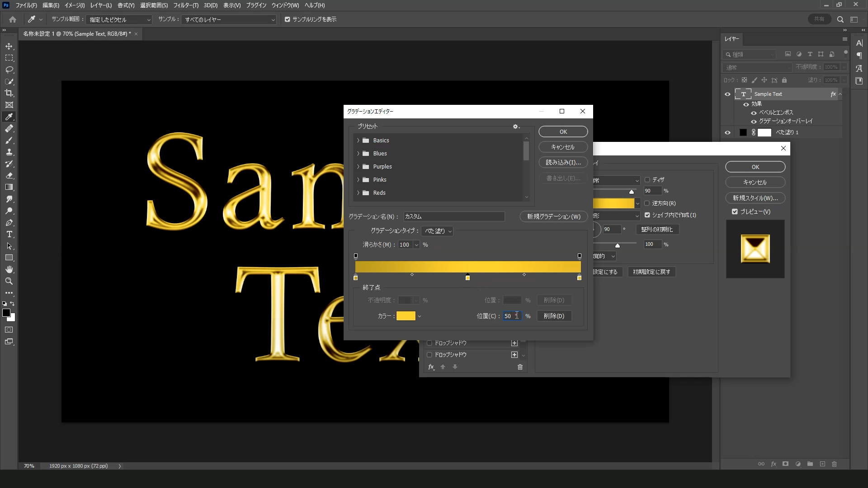This screenshot has height=488, width=868.
Task: Select the Move tool
Action: [x=9, y=47]
